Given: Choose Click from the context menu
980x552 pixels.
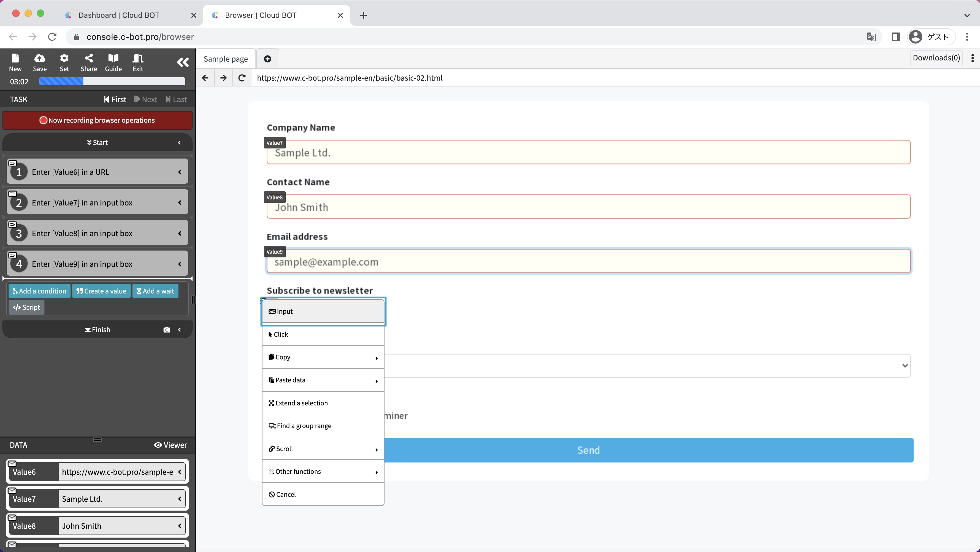Looking at the screenshot, I should click(x=323, y=334).
